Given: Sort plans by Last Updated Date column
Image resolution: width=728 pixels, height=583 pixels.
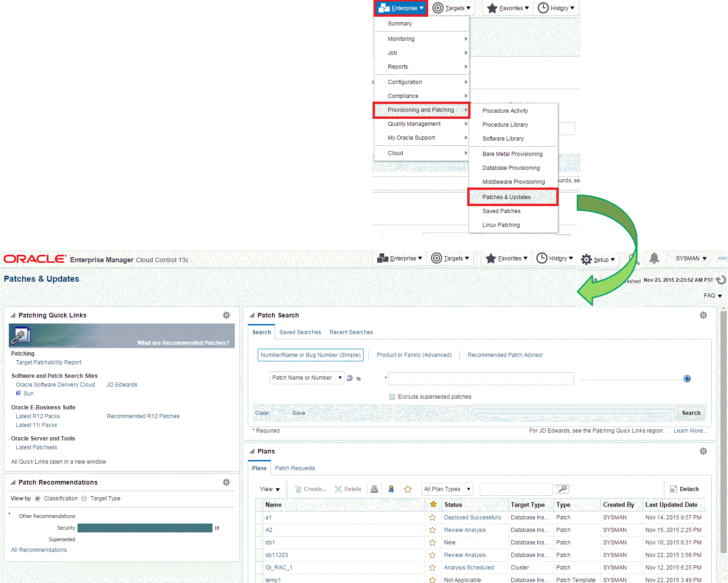Looking at the screenshot, I should pos(671,505).
